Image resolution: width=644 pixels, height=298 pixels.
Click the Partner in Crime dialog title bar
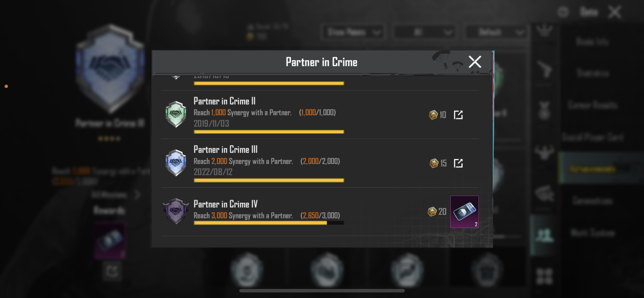322,62
